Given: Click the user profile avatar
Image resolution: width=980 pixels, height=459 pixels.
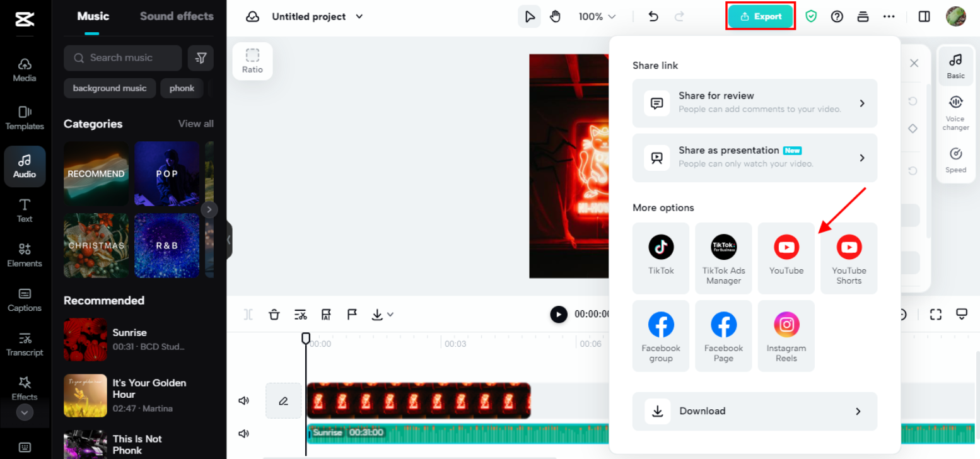Looking at the screenshot, I should [956, 16].
